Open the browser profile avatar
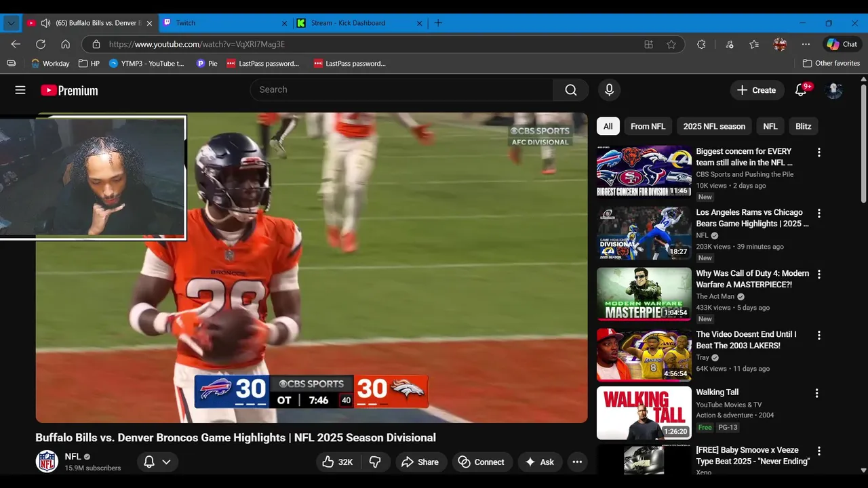The width and height of the screenshot is (868, 488). pos(780,44)
